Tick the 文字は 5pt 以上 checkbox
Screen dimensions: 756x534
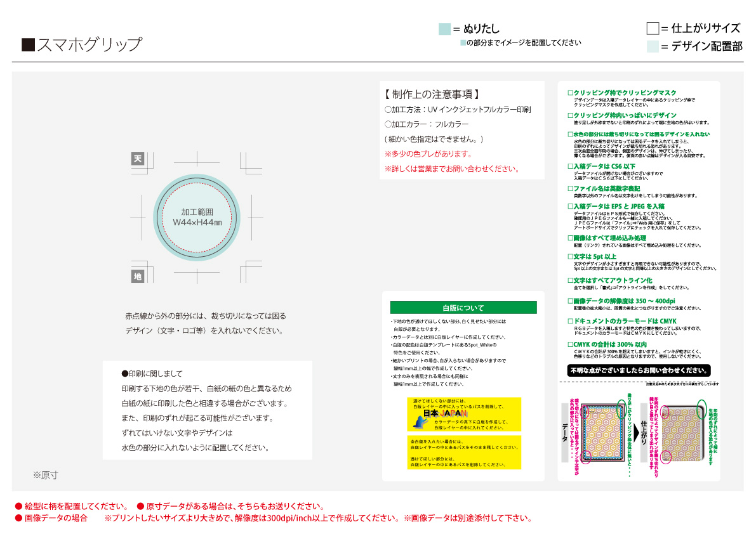click(x=571, y=257)
